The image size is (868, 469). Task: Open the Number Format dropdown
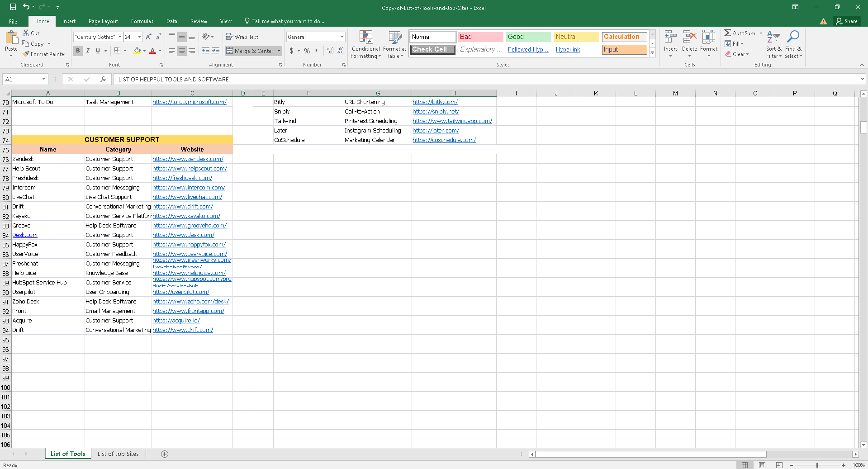(342, 37)
